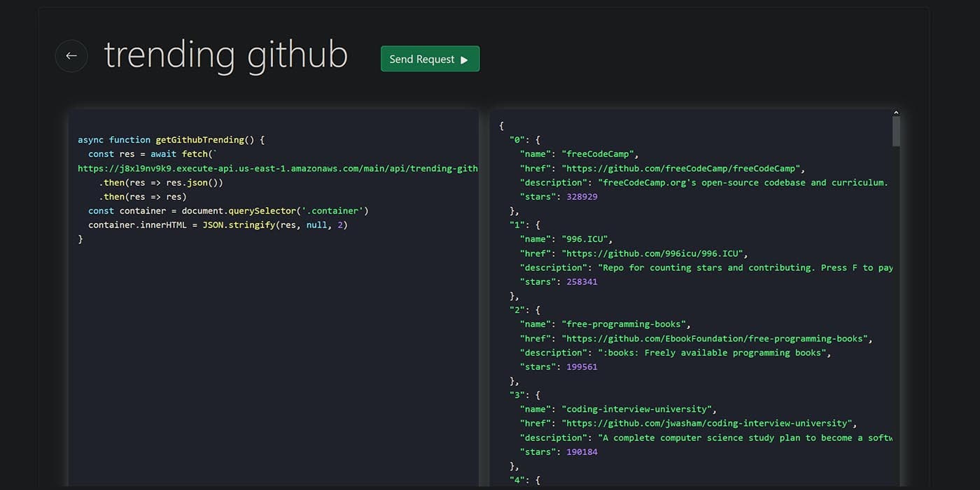The image size is (980, 490).
Task: Select the stars value 199561
Action: point(582,366)
